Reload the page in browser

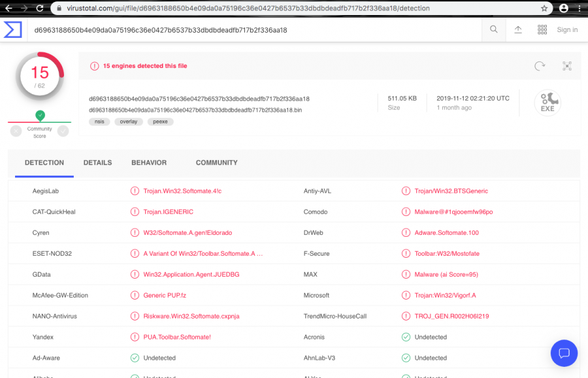[x=40, y=8]
